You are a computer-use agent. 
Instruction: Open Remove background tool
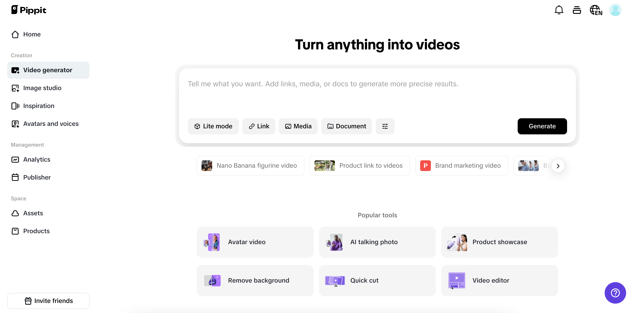point(255,281)
